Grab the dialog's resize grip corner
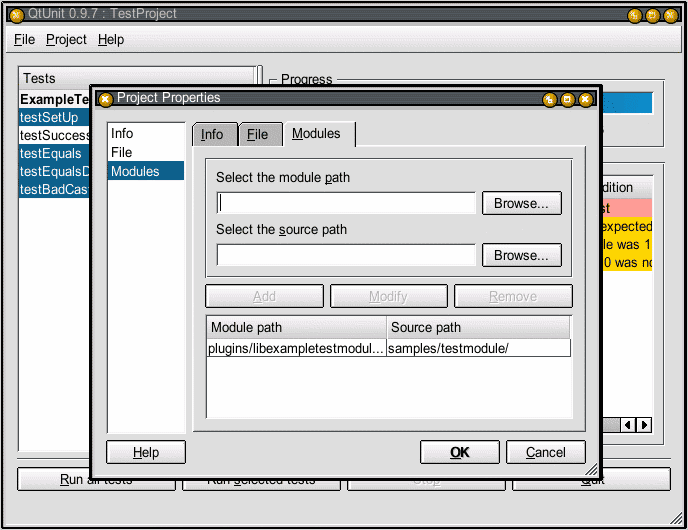The image size is (688, 530). click(591, 469)
